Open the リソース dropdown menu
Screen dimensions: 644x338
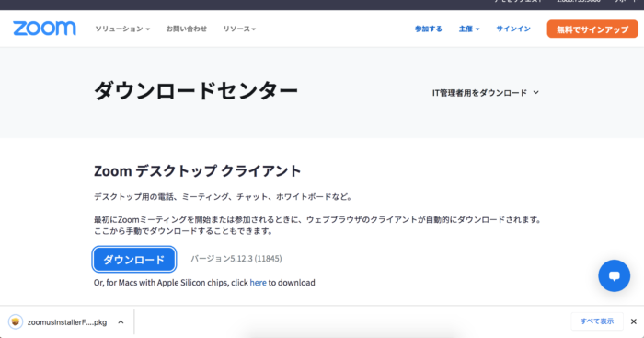tap(239, 29)
